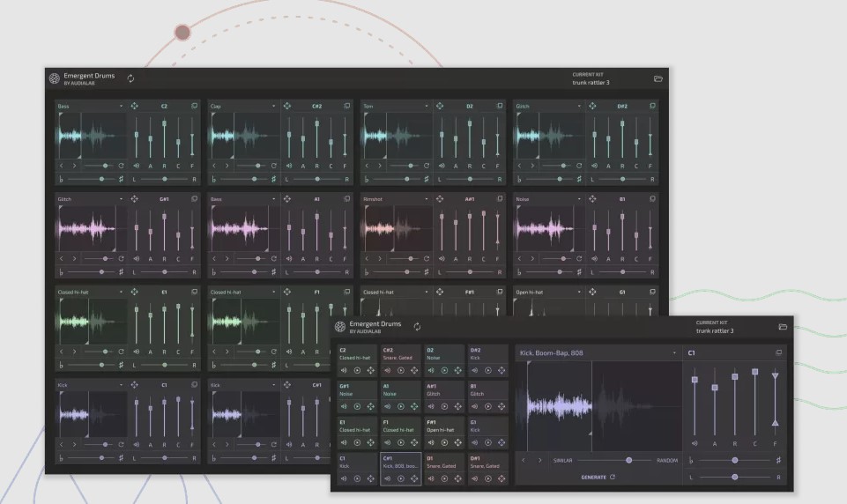Click the waveform display in the front editor
The height and width of the screenshot is (504, 847).
(598, 406)
